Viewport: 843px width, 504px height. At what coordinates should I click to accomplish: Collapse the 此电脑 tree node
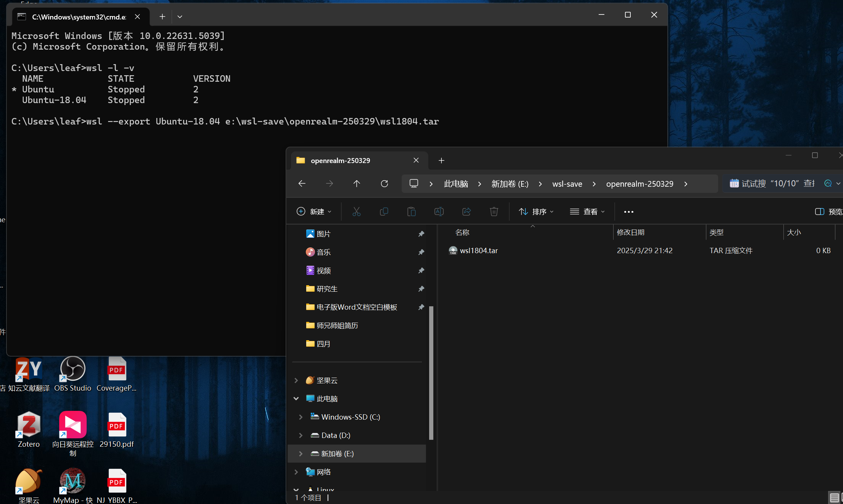tap(296, 399)
